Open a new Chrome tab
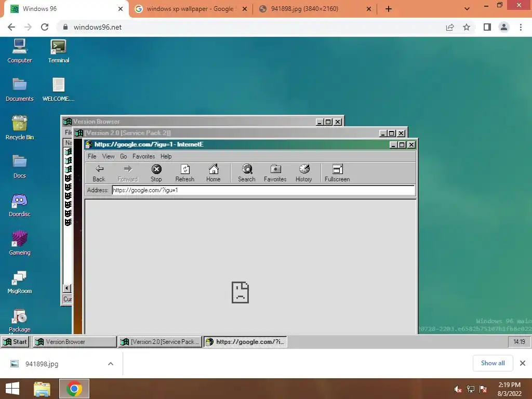The height and width of the screenshot is (399, 532). click(389, 9)
